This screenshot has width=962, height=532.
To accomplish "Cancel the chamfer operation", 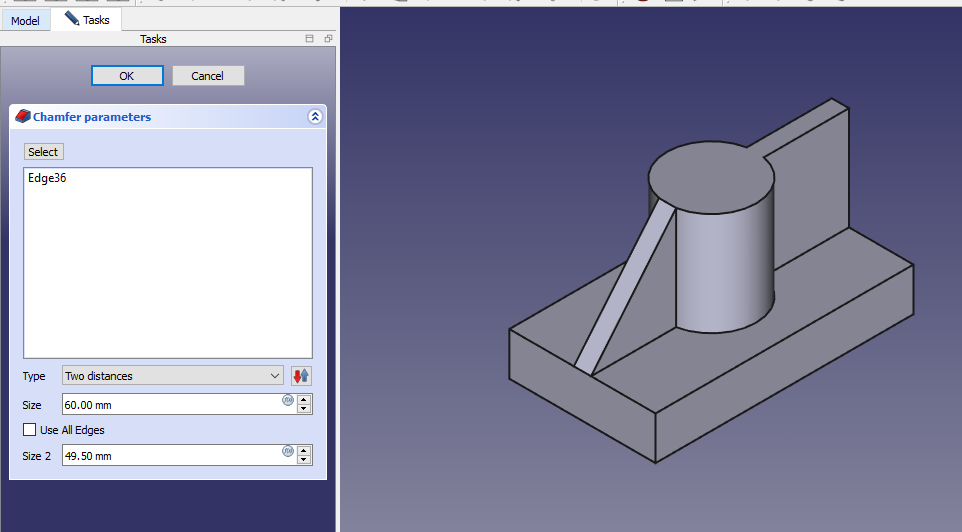I will pyautogui.click(x=208, y=76).
